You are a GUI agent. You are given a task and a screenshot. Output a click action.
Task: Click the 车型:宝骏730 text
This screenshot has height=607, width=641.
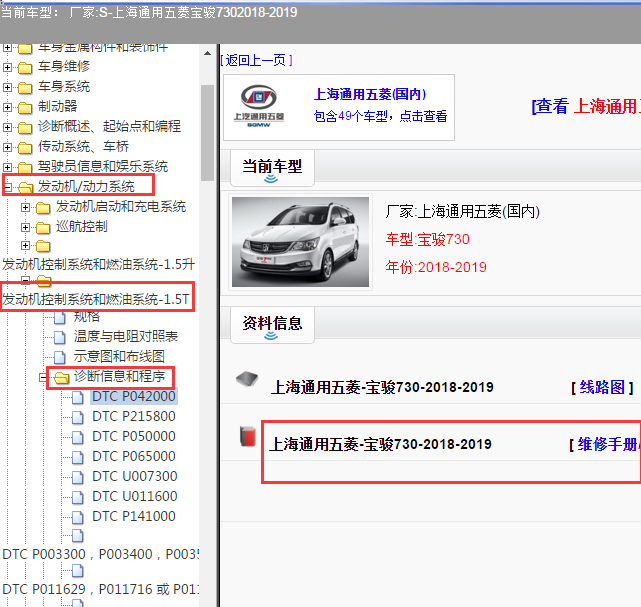click(427, 239)
